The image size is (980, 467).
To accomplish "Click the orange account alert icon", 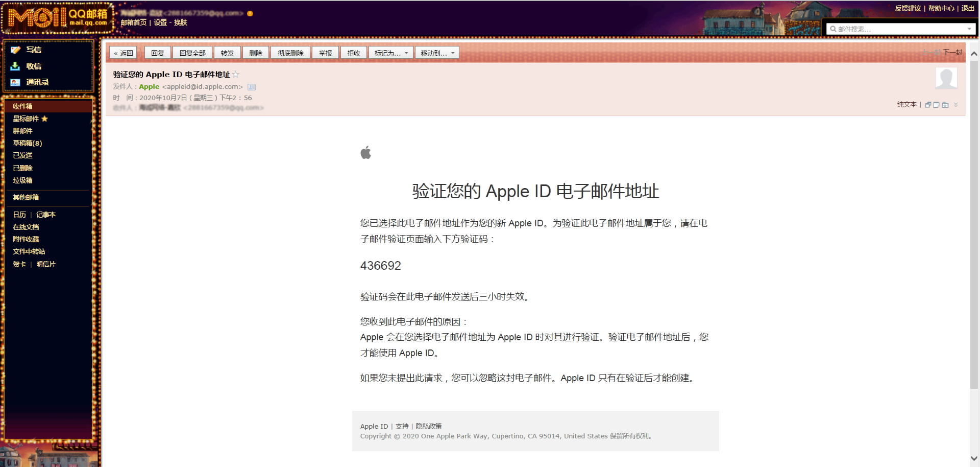I will point(250,14).
